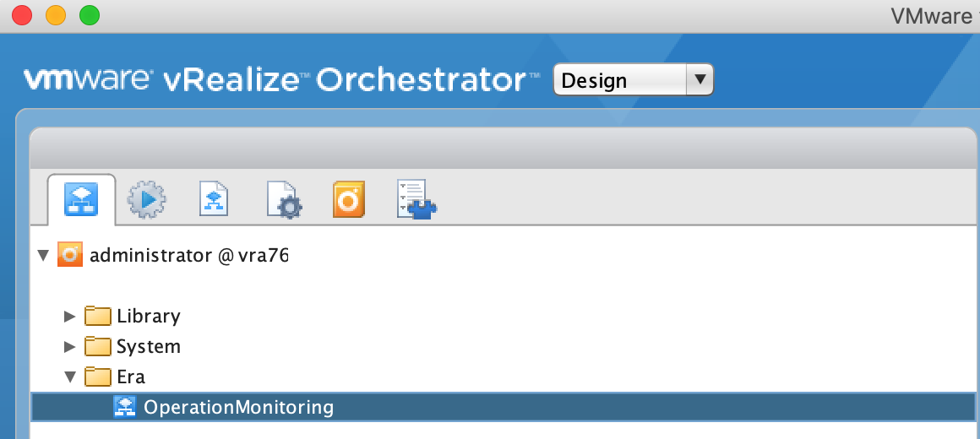Expand the Library folder arrow
980x439 pixels.
pyautogui.click(x=69, y=316)
